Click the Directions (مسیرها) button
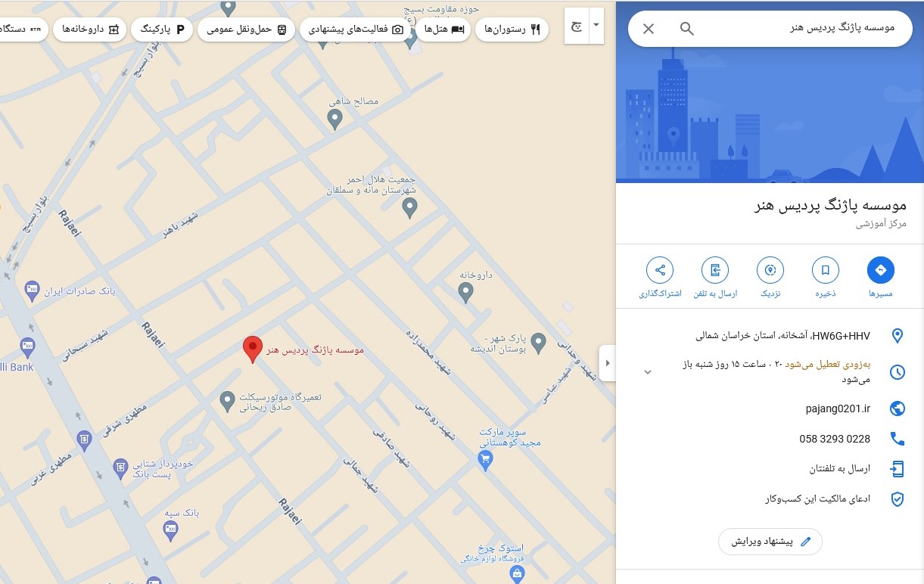 tap(880, 270)
